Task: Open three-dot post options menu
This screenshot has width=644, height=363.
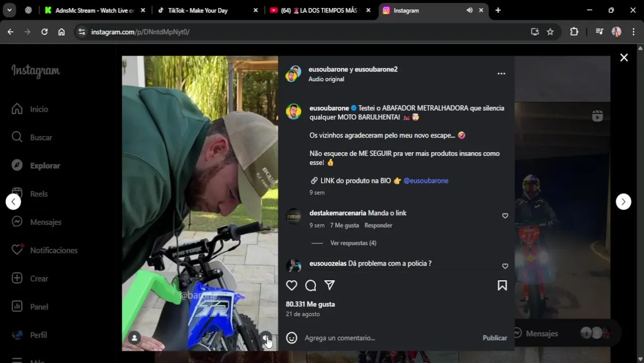Action: coord(501,74)
